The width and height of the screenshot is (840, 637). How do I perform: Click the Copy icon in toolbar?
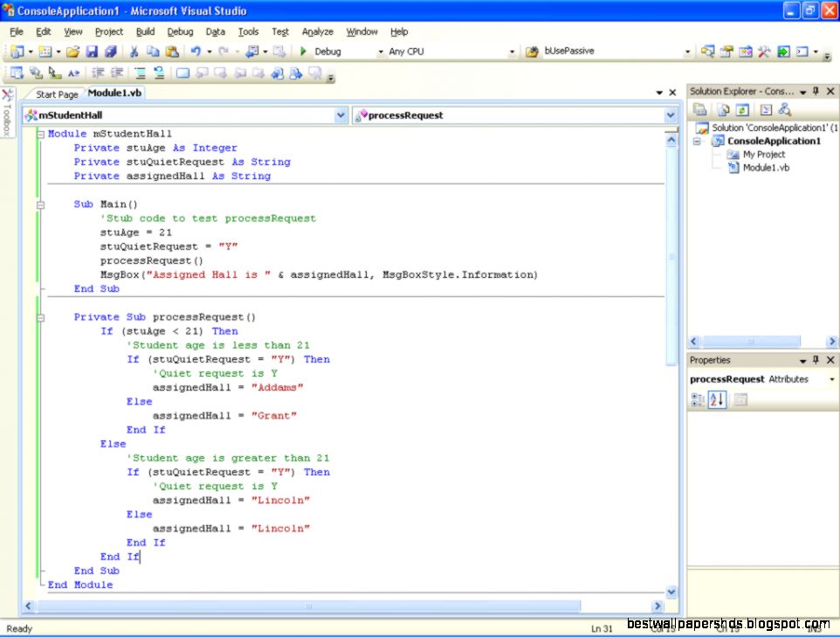point(153,52)
